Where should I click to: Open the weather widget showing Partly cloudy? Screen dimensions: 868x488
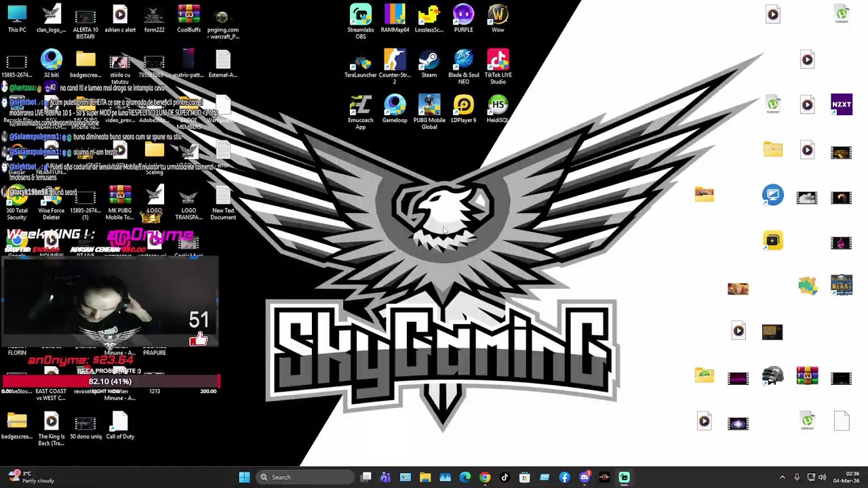tap(31, 477)
